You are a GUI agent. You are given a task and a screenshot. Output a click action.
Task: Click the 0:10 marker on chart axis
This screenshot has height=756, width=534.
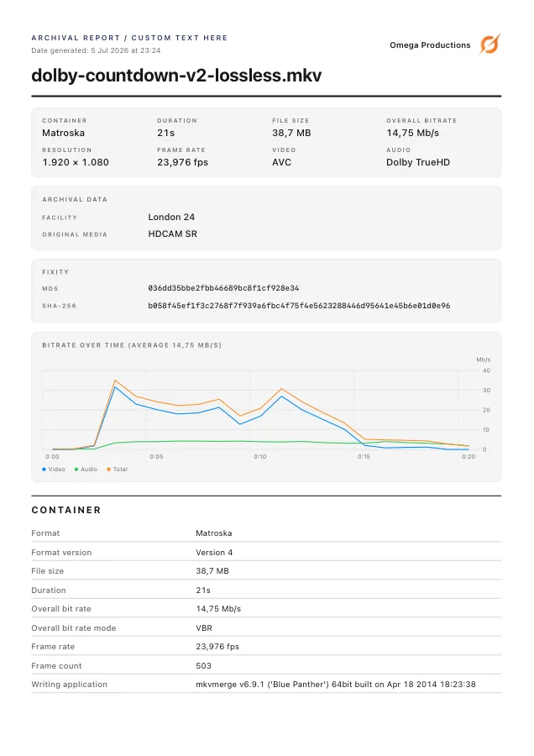(260, 457)
